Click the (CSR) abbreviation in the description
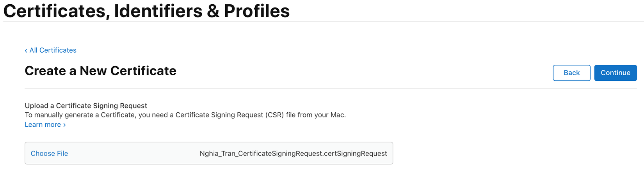This screenshot has width=644, height=170. click(274, 115)
